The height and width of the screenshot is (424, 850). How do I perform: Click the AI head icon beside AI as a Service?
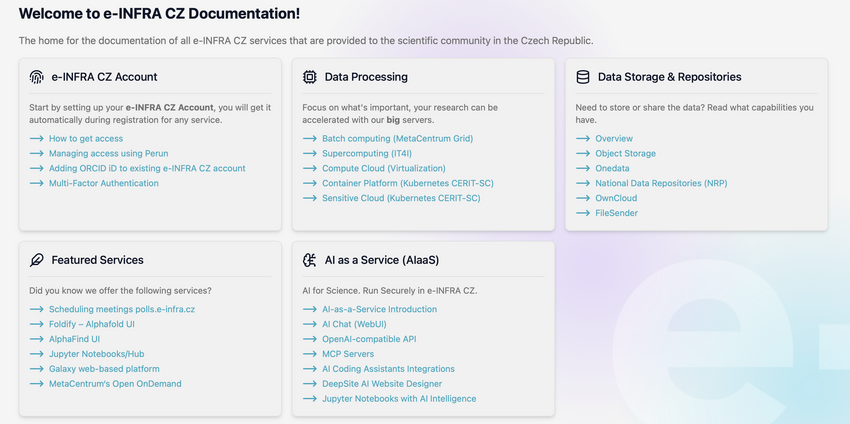pyautogui.click(x=310, y=260)
